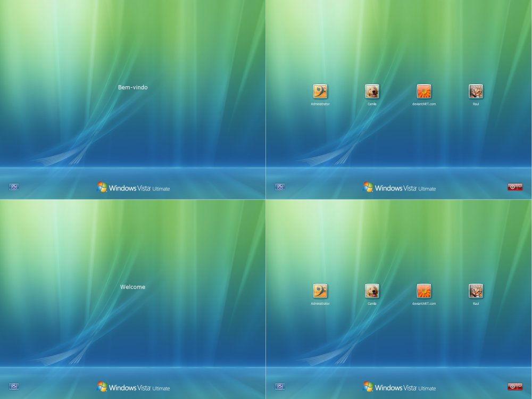The height and width of the screenshot is (399, 532).
Task: Select the Administrator account tile
Action: tap(321, 90)
